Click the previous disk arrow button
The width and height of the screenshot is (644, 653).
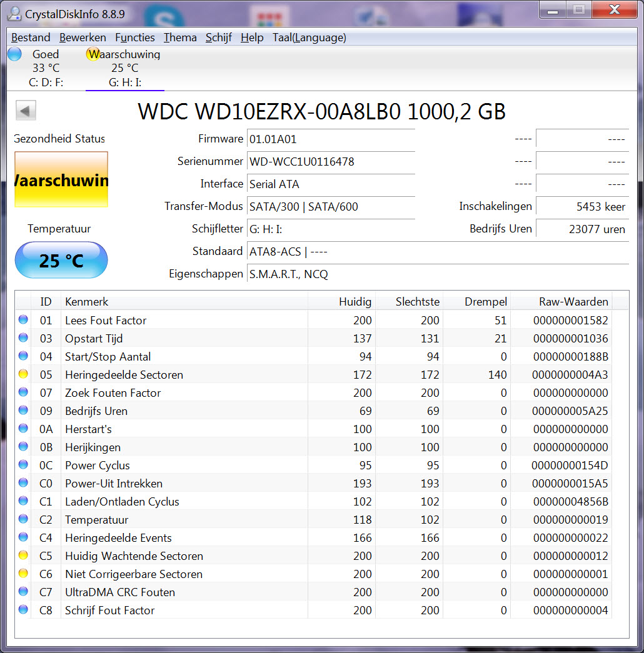point(26,111)
